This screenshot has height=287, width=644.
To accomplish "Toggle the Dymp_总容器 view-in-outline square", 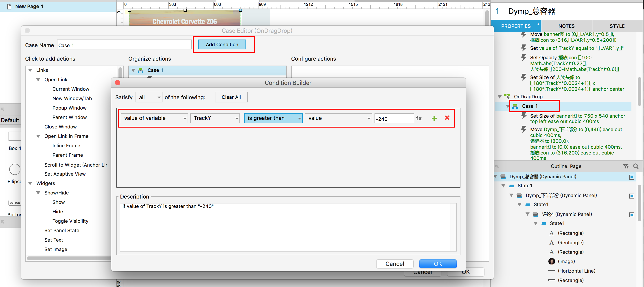I will pos(631,177).
